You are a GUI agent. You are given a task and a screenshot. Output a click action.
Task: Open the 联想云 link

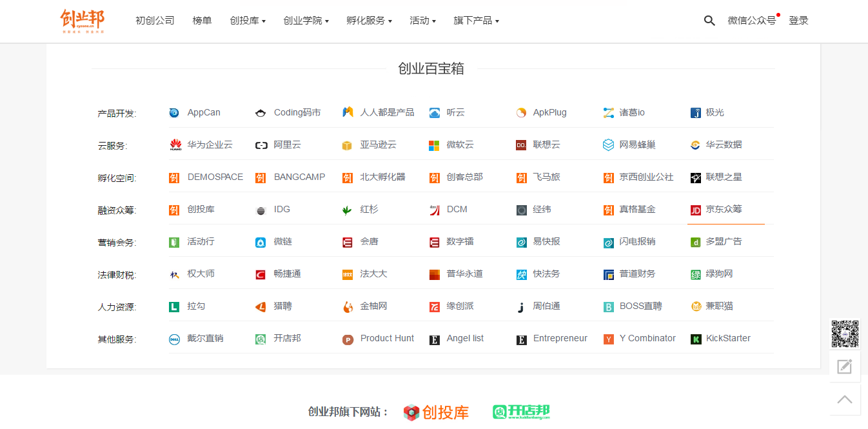click(547, 145)
